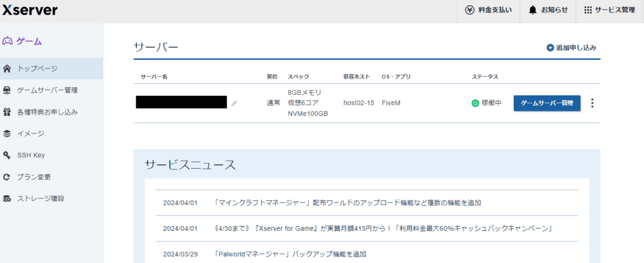Click the blue ゲームサーバー管理 button

coord(547,103)
